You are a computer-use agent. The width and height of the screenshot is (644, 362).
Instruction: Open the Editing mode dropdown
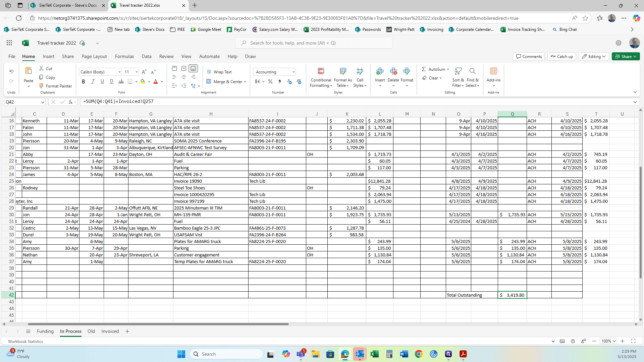[594, 56]
